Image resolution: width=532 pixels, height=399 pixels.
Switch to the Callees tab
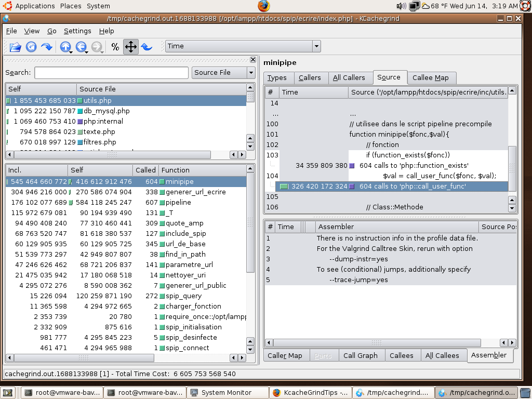402,355
